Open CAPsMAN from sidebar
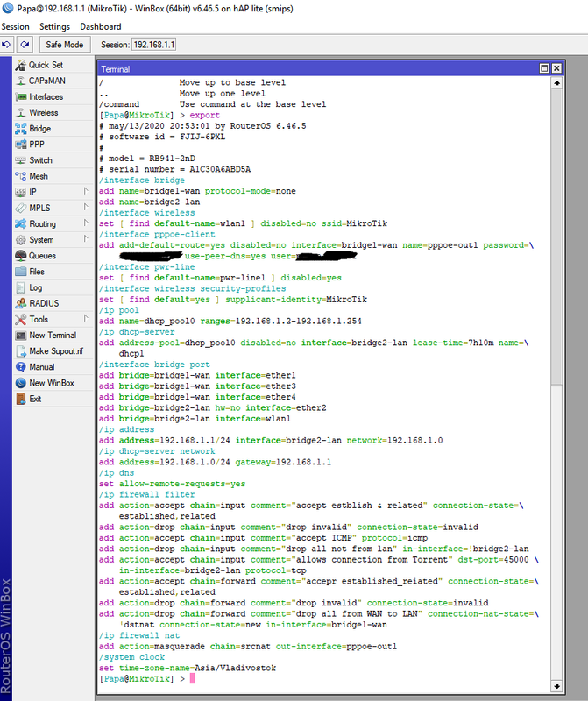The image size is (588, 701). click(53, 81)
